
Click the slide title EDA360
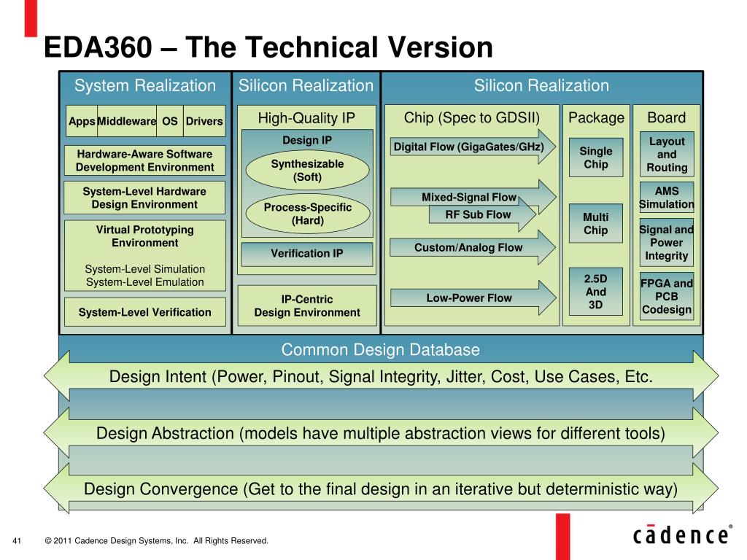pyautogui.click(x=268, y=47)
